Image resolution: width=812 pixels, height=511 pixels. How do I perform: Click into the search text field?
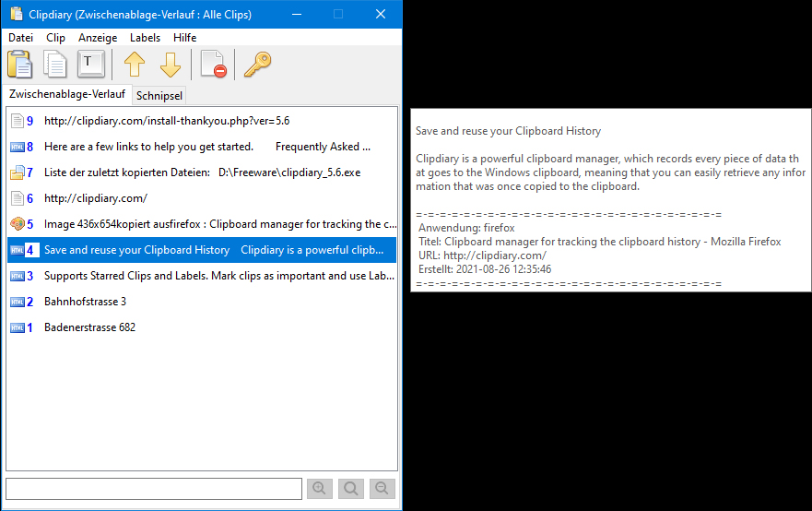(154, 489)
